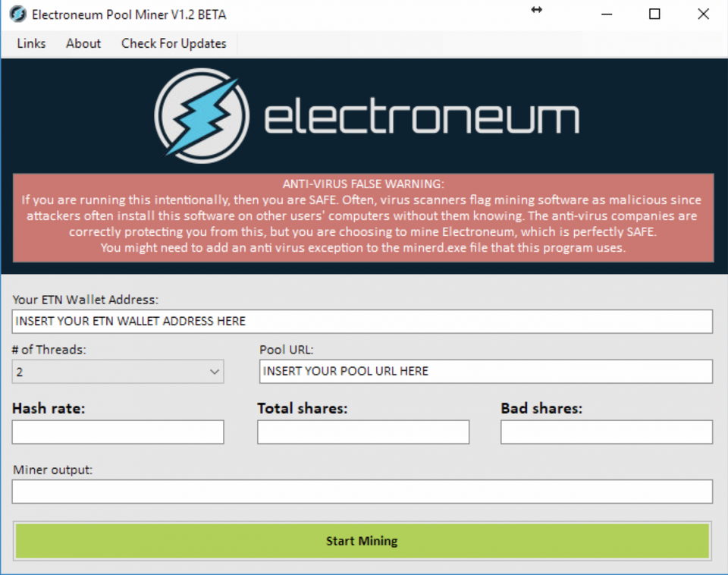Open the Links menu
The width and height of the screenshot is (728, 575).
pos(31,44)
